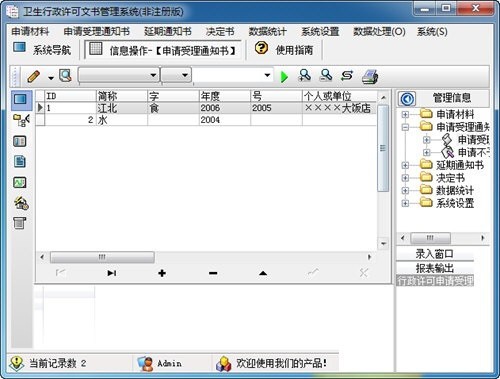Collapse the 申请受理通知书 tree node

(405, 127)
